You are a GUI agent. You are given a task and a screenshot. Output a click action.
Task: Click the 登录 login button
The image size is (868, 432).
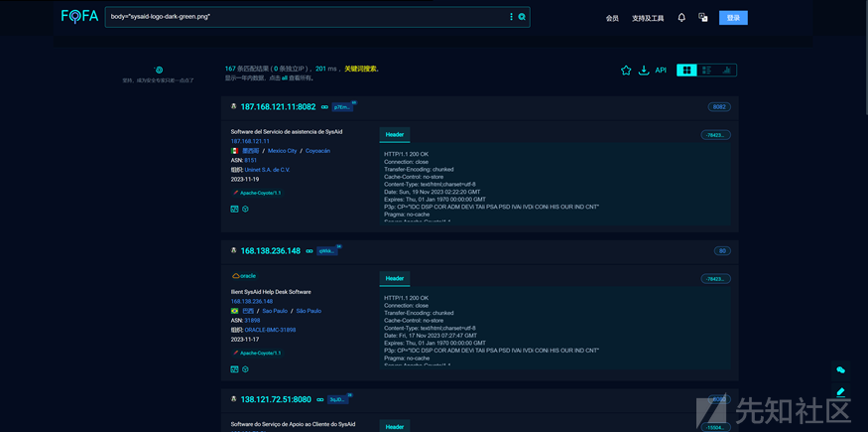point(733,18)
